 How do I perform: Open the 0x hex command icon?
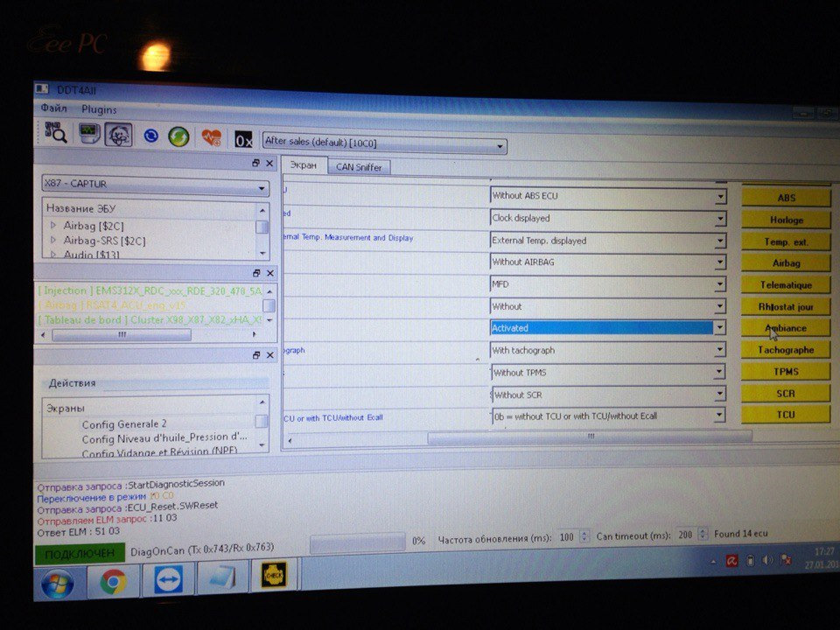tap(243, 140)
